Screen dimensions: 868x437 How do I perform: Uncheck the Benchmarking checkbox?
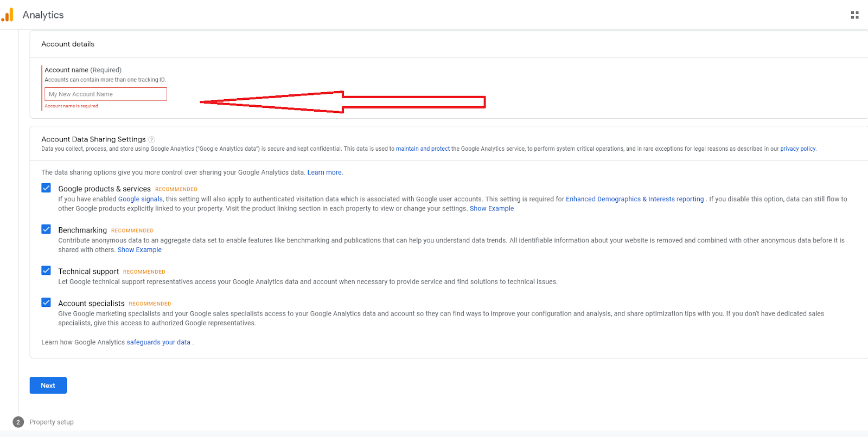[x=46, y=229]
